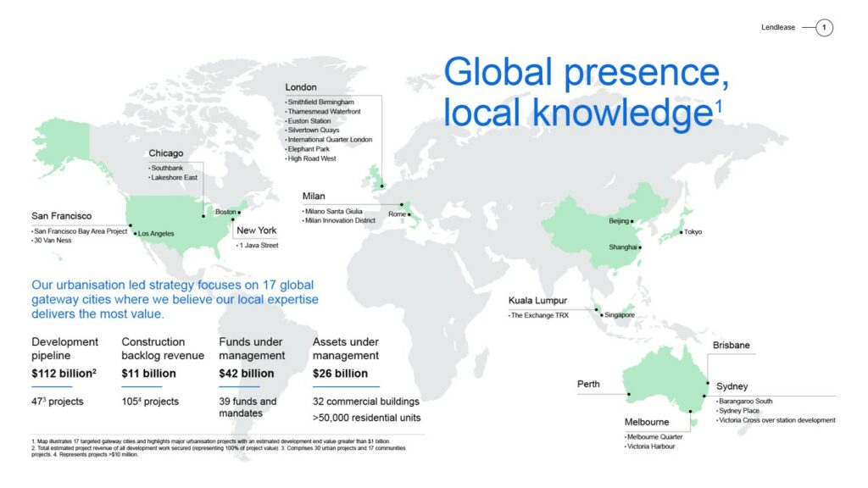
Task: Click the Global presence, local knowledge title
Action: coord(585,91)
